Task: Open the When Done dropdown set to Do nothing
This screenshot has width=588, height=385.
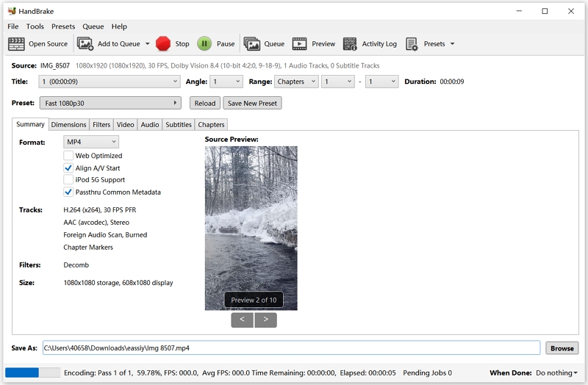Action: 556,373
